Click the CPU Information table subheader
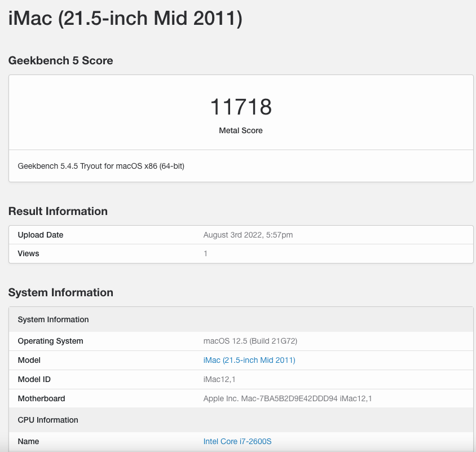The image size is (476, 452). tap(48, 420)
